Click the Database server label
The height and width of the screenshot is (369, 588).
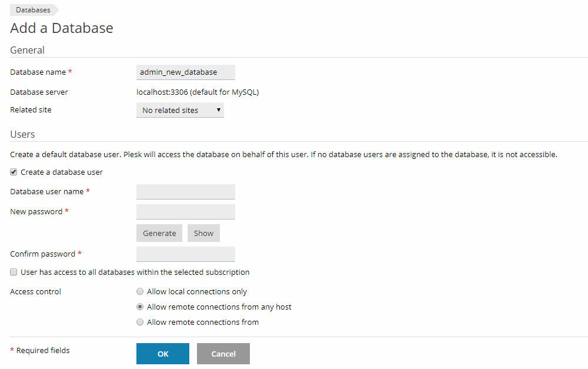(x=39, y=92)
